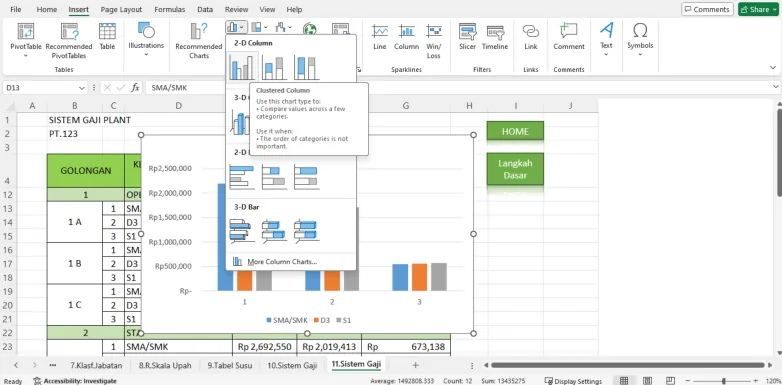This screenshot has height=385, width=782.
Task: Open the View tab
Action: (x=267, y=9)
